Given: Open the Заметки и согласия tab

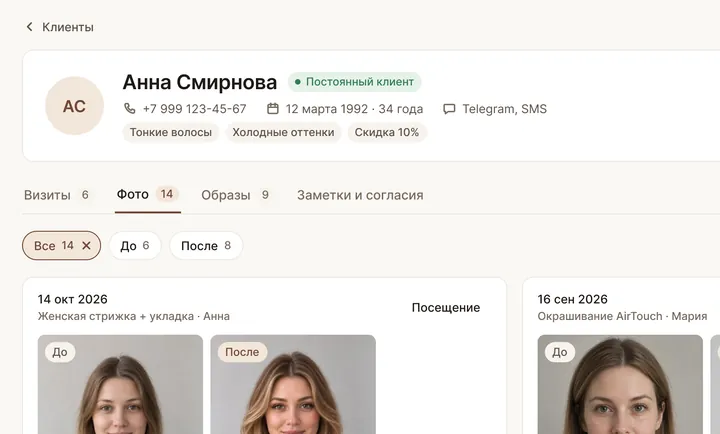Looking at the screenshot, I should coord(360,195).
